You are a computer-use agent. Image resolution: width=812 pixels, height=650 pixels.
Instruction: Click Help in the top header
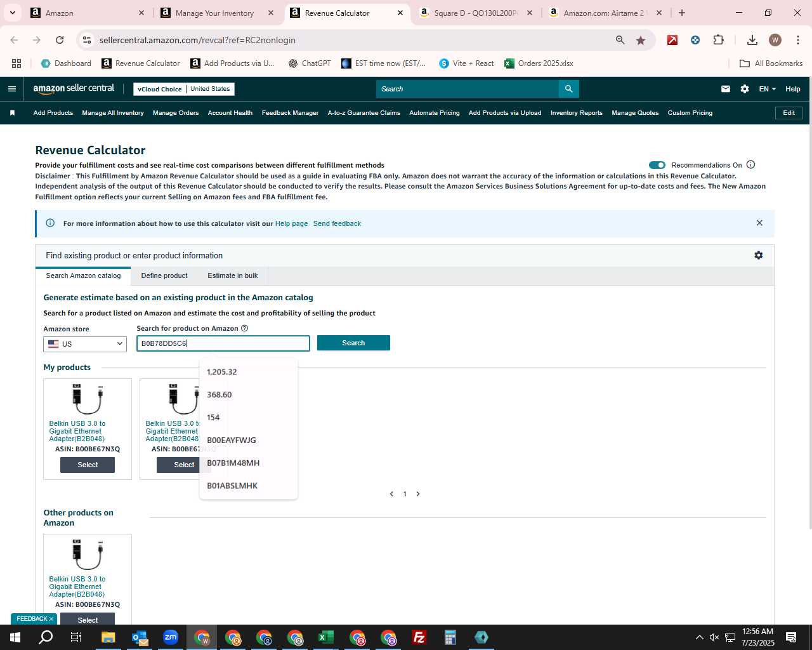point(793,89)
